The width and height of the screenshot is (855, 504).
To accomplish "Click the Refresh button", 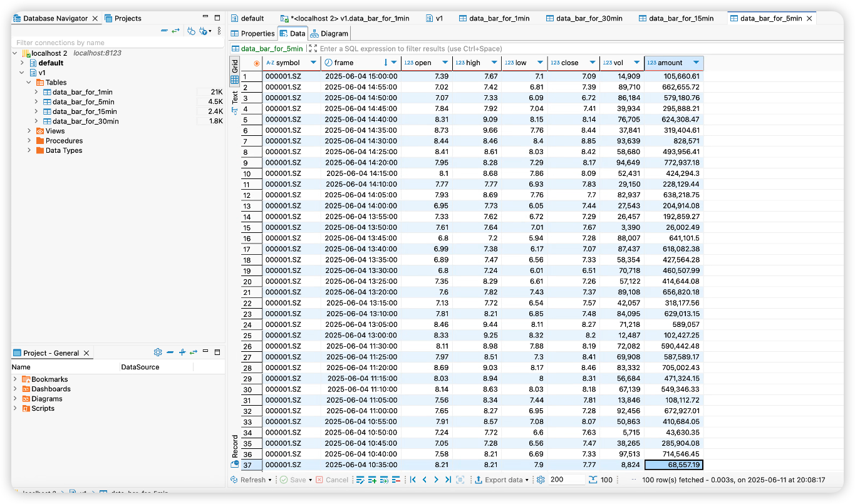I will 247,480.
